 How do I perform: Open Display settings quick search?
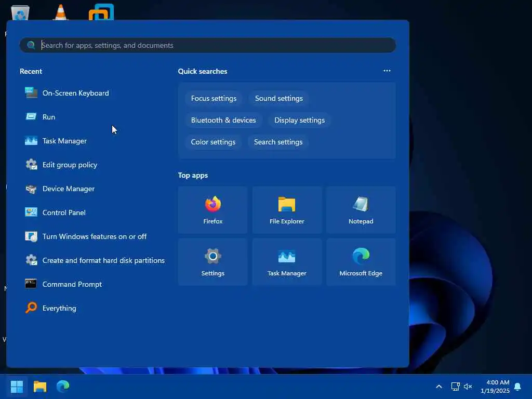click(x=300, y=120)
